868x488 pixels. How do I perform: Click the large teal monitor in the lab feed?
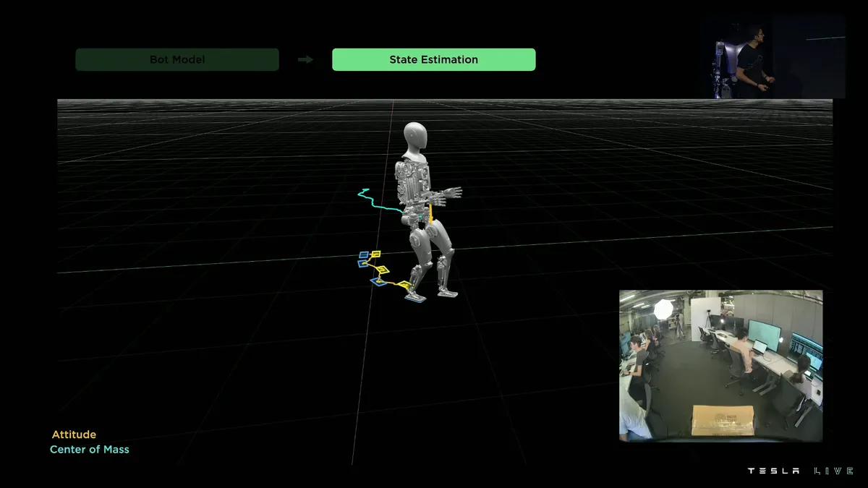(x=764, y=333)
